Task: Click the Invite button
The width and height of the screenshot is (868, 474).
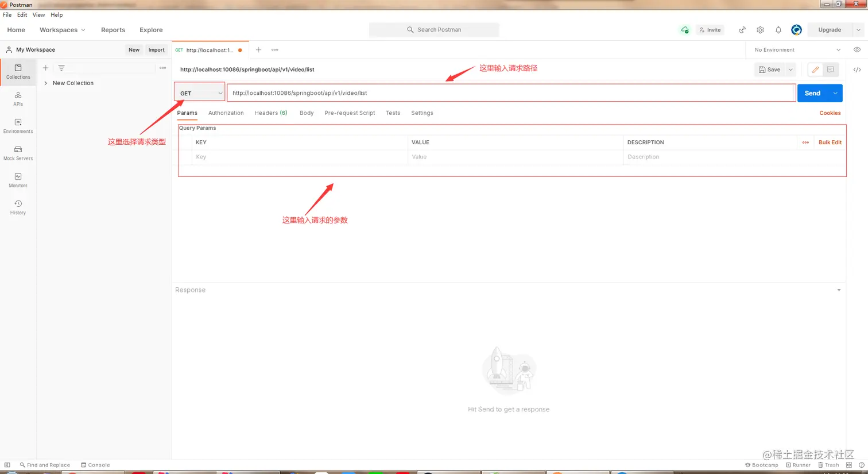Action: [710, 30]
